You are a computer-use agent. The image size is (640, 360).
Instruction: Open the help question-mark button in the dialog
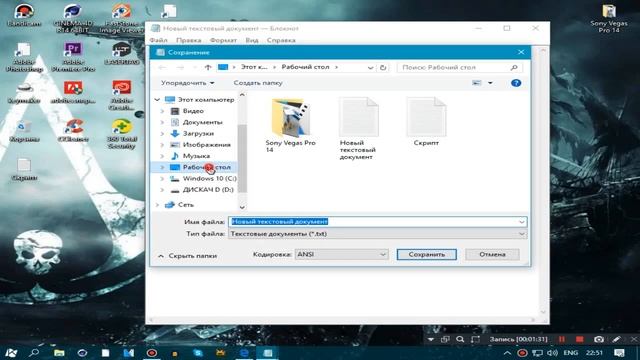516,83
